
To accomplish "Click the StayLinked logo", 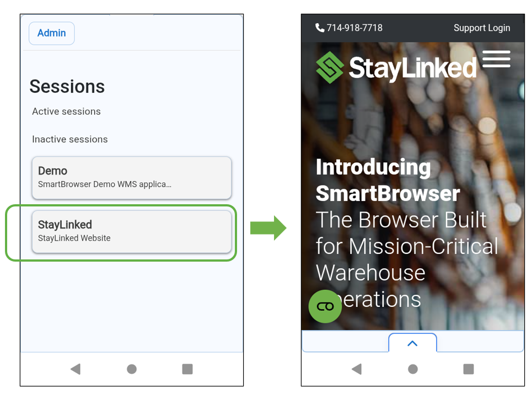I will [396, 67].
